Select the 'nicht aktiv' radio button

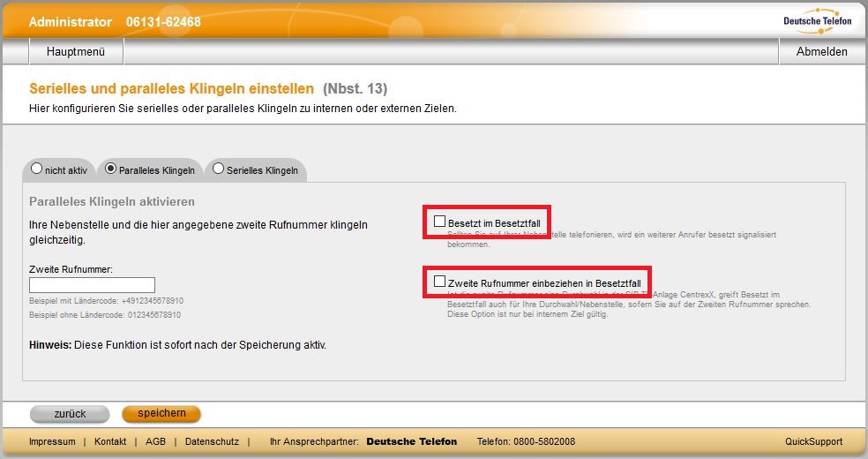(36, 169)
